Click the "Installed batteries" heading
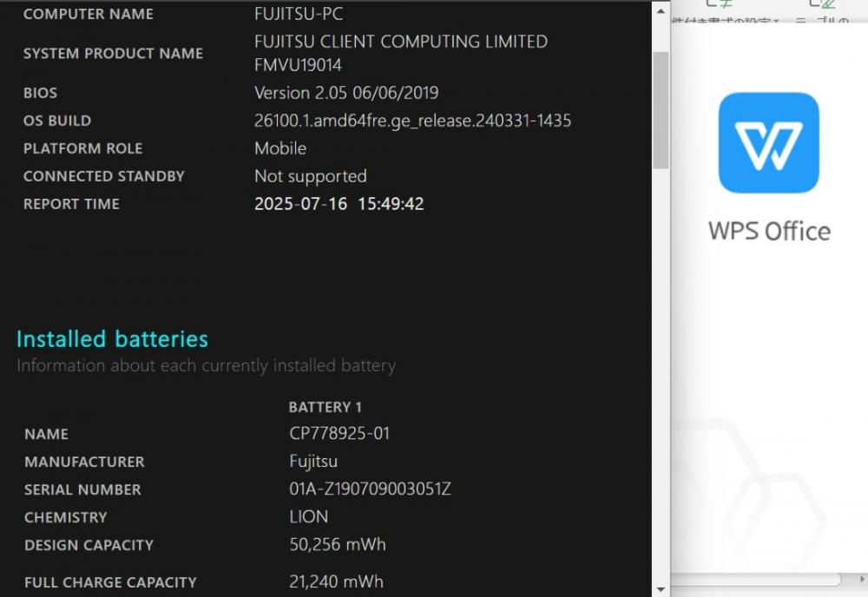 point(112,338)
